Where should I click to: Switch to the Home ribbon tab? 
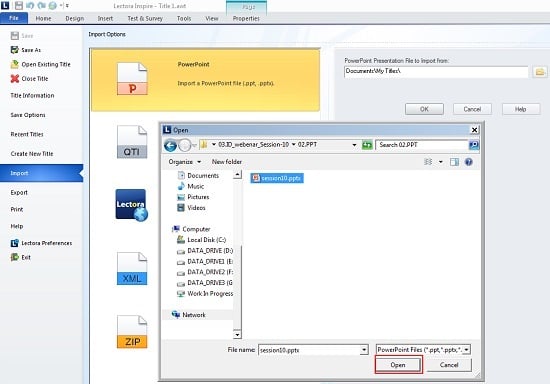(x=43, y=18)
